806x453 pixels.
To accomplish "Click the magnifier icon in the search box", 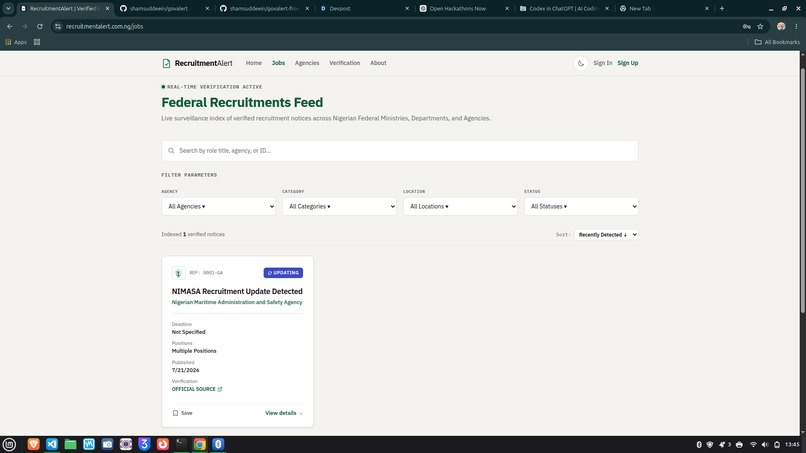I will pyautogui.click(x=171, y=151).
